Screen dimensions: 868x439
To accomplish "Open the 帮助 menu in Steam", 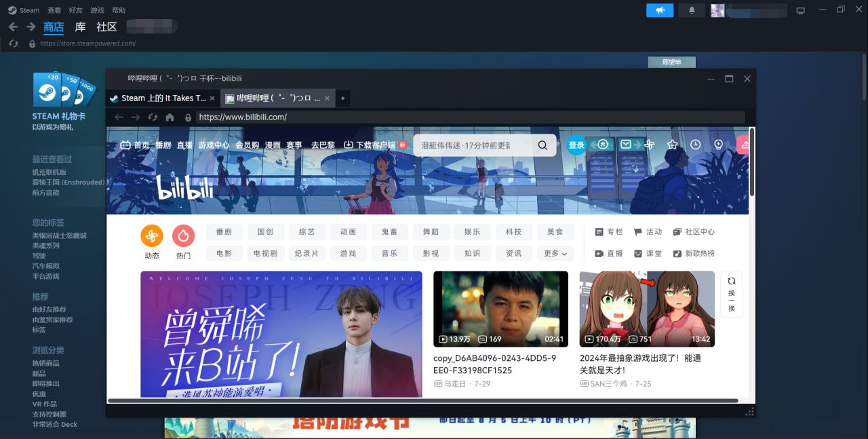I will [x=118, y=10].
